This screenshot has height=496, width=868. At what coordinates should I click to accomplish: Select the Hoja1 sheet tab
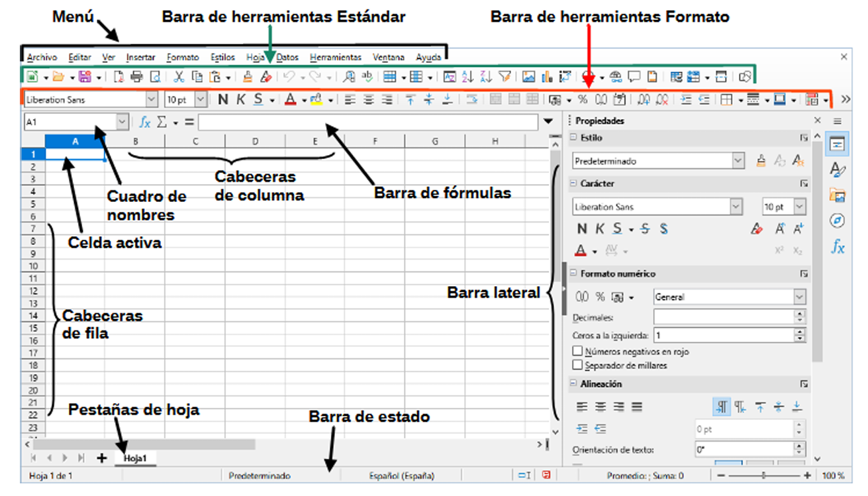click(135, 458)
